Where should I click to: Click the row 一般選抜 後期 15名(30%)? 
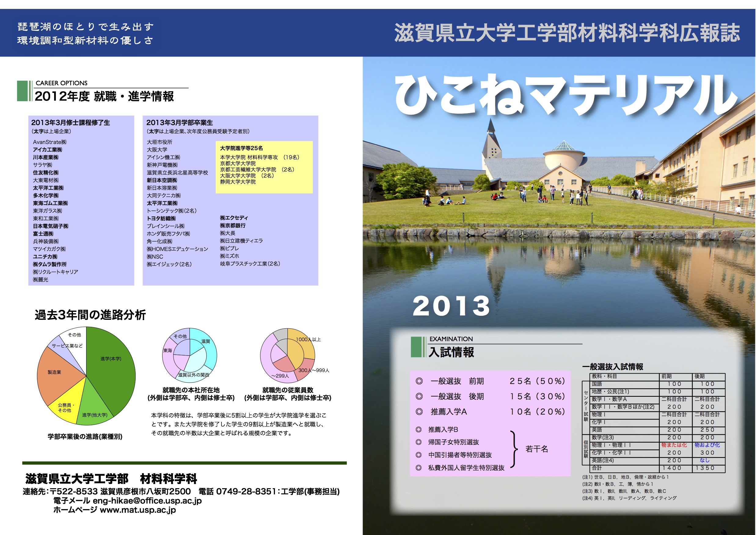pos(490,396)
